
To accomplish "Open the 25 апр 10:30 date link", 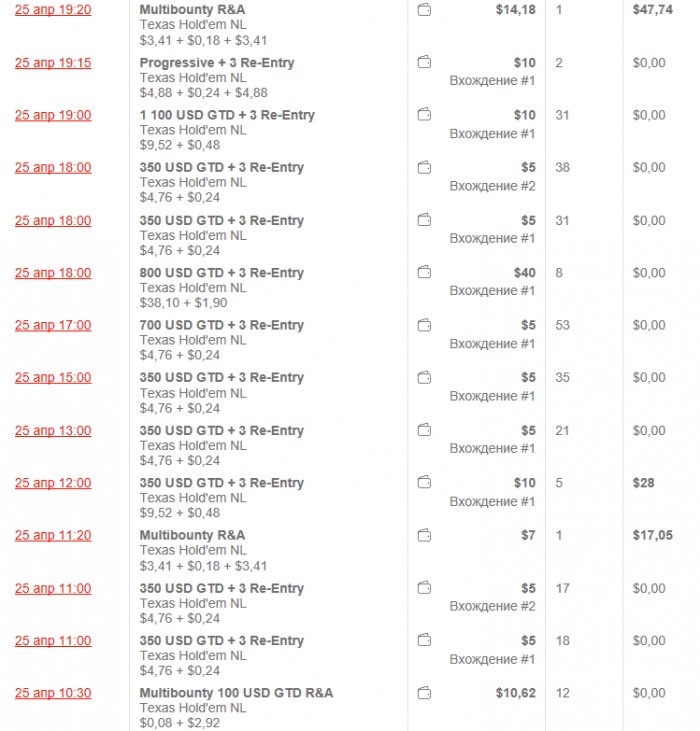I will 53,693.
